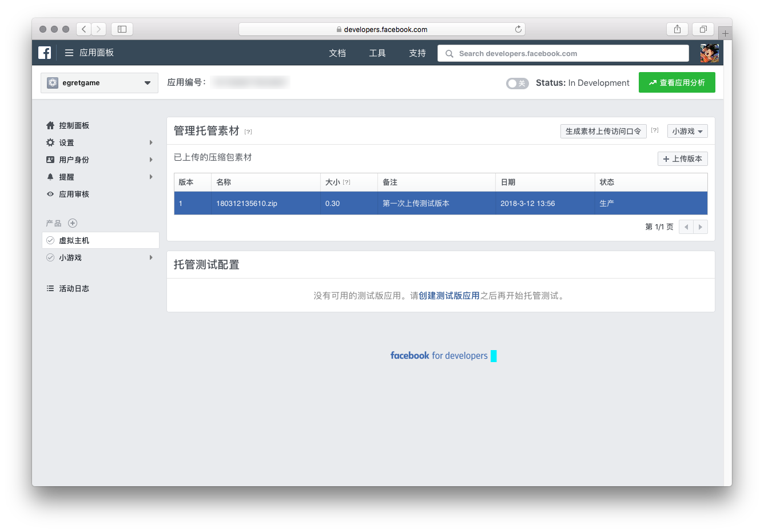Click the user profile avatar
This screenshot has height=532, width=764.
click(709, 53)
